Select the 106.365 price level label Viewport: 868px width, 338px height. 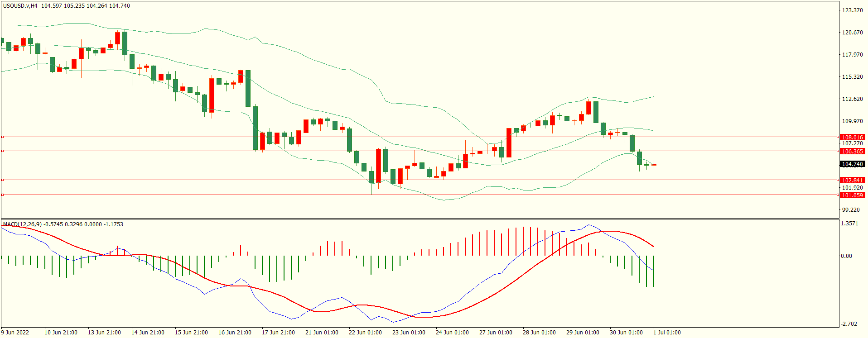point(852,151)
